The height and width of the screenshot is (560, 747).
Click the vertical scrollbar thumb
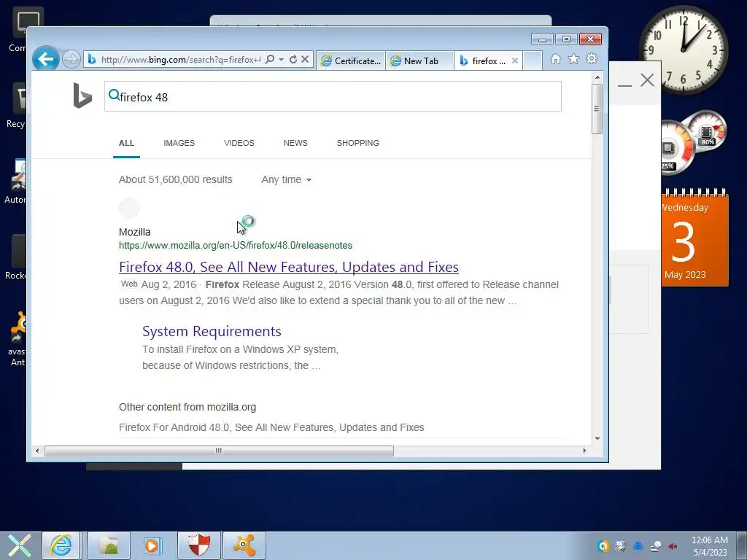(597, 109)
